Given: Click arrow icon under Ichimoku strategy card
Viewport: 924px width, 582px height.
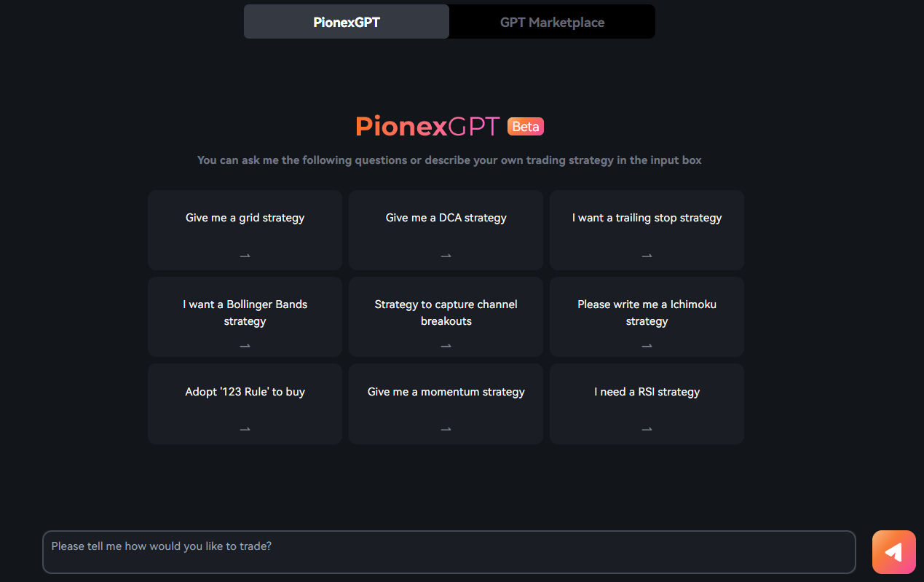Looking at the screenshot, I should (647, 346).
